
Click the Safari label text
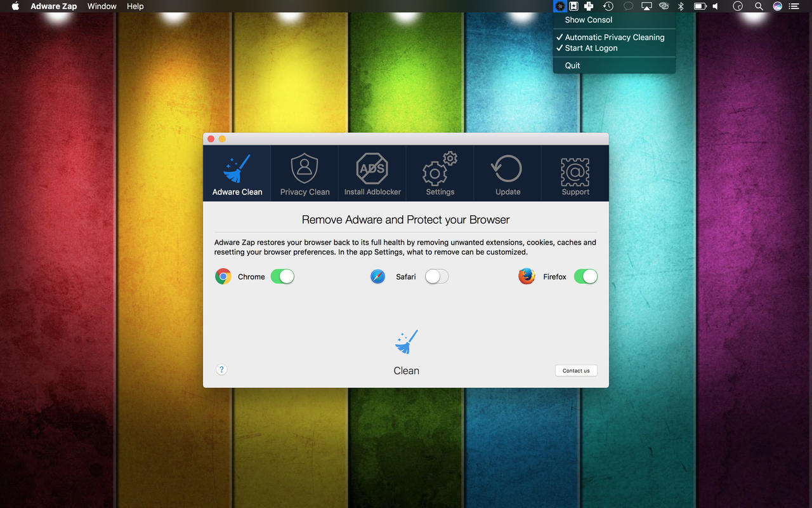click(406, 277)
